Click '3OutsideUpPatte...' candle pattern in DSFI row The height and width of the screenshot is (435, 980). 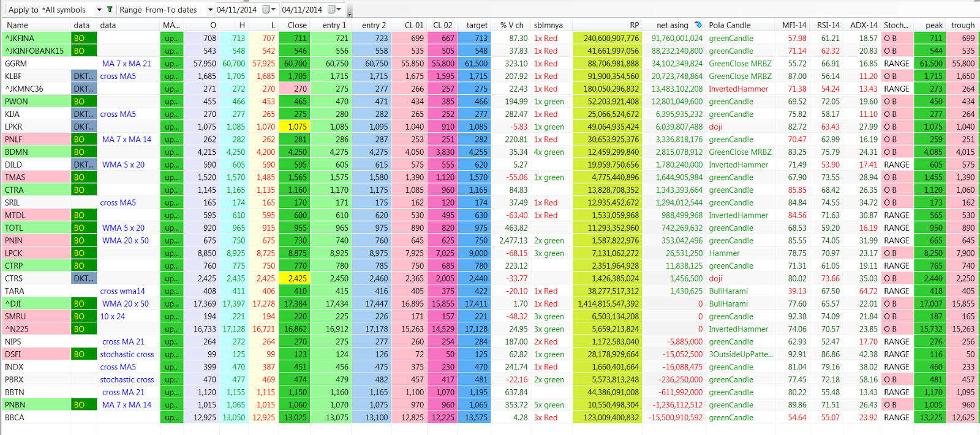(741, 354)
